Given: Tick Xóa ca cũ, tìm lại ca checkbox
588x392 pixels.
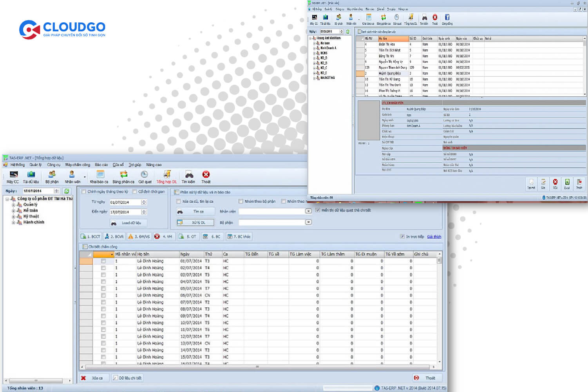Looking at the screenshot, I should click(x=178, y=201).
